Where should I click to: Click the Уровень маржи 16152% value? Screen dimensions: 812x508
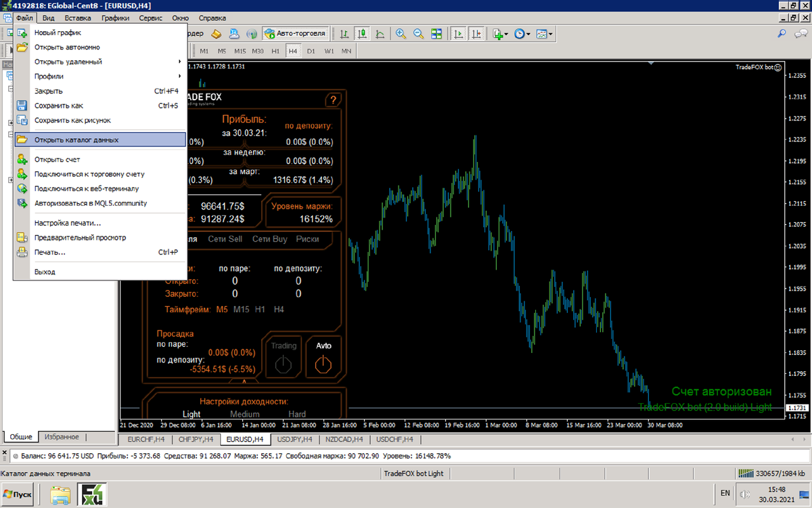coord(317,219)
